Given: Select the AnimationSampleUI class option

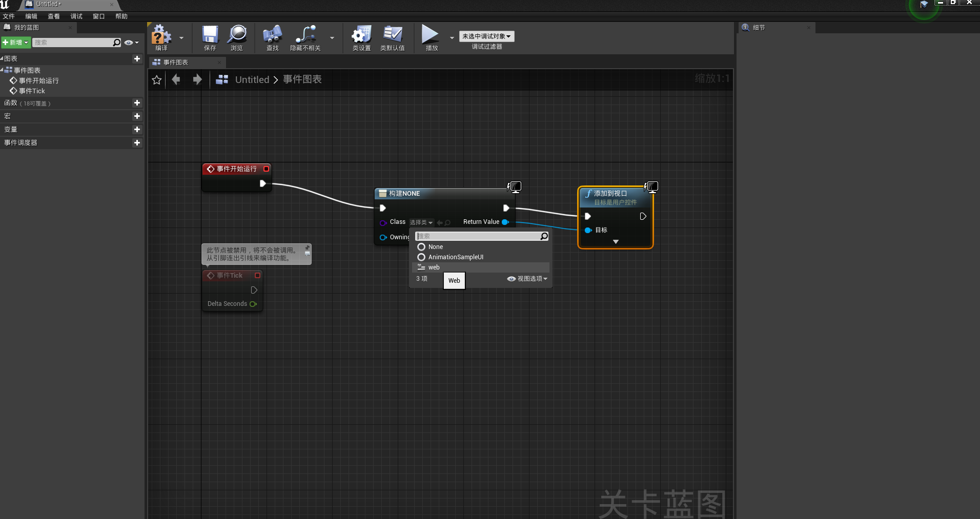Looking at the screenshot, I should [455, 257].
